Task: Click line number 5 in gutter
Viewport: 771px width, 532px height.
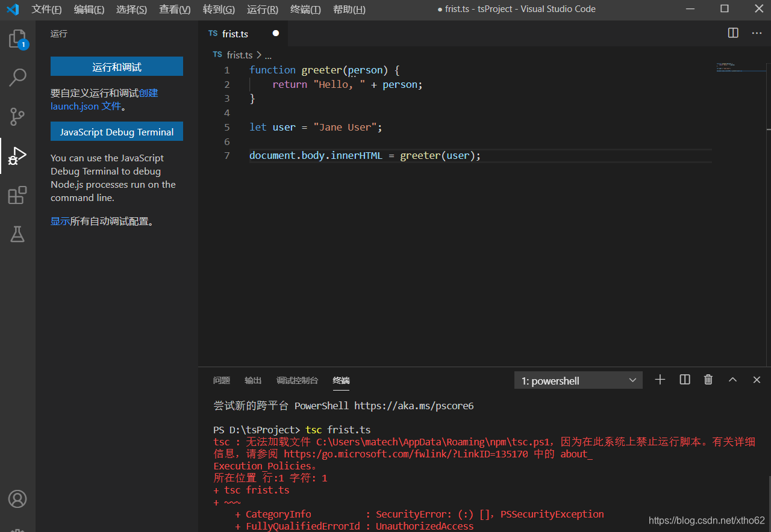Action: point(226,127)
